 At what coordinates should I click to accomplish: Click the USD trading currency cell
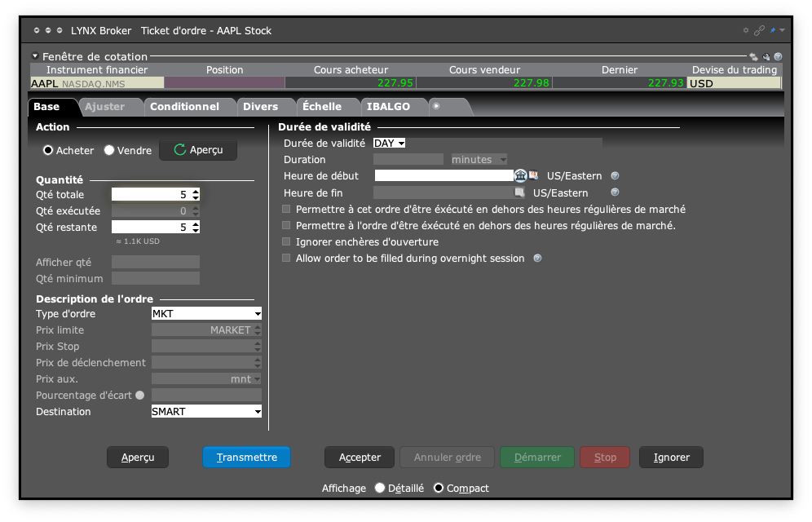pyautogui.click(x=734, y=83)
